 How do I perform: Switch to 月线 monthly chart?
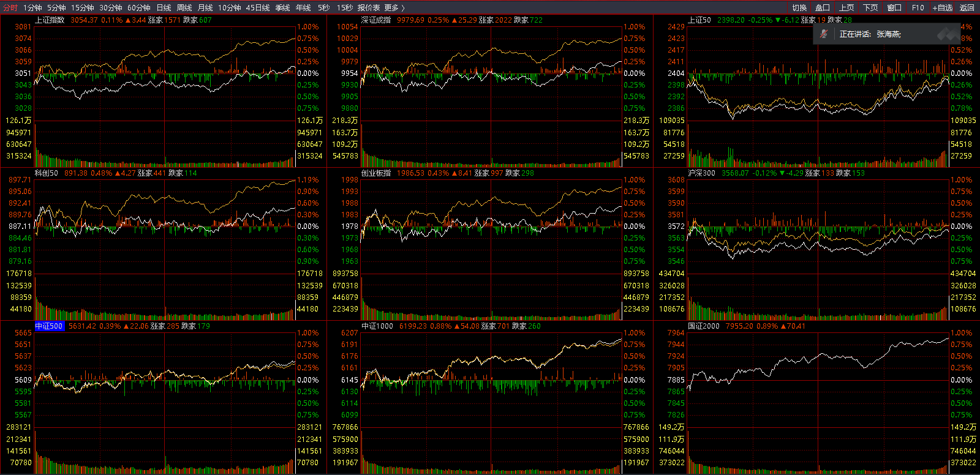pos(205,7)
